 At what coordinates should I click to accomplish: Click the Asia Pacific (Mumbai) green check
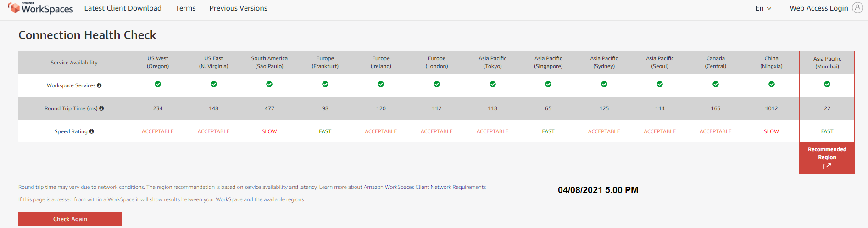827,84
